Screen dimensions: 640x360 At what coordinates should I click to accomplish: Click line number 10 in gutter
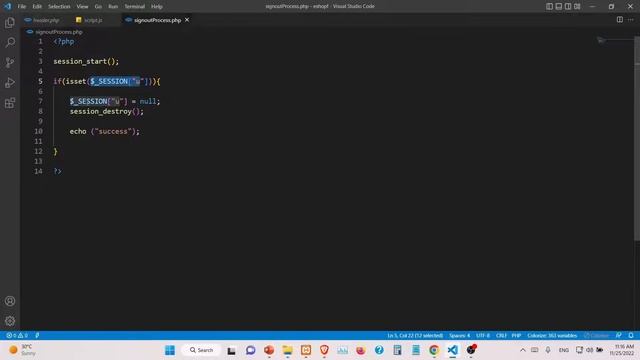tap(38, 131)
